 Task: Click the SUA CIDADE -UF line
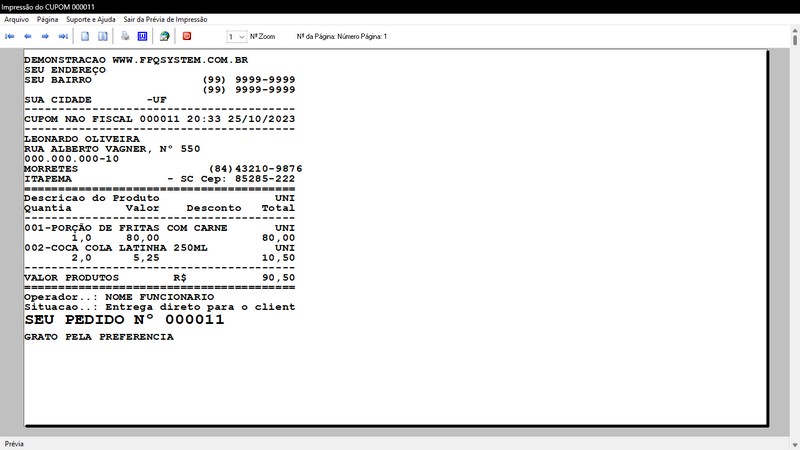coord(95,100)
